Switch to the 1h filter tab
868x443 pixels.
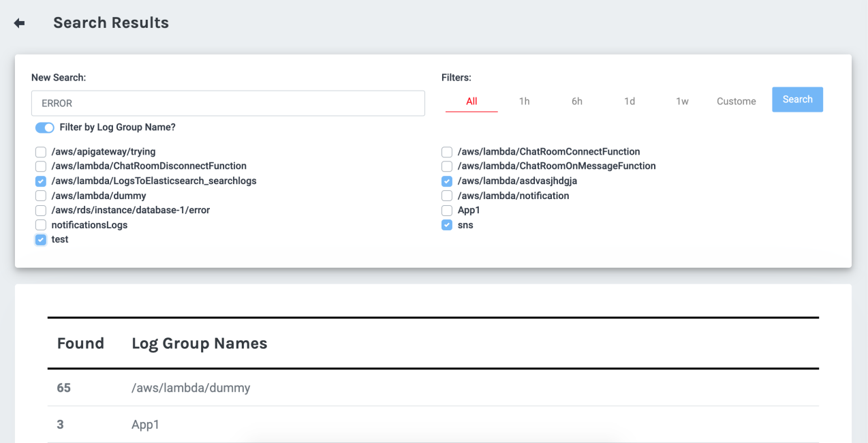[x=524, y=102]
